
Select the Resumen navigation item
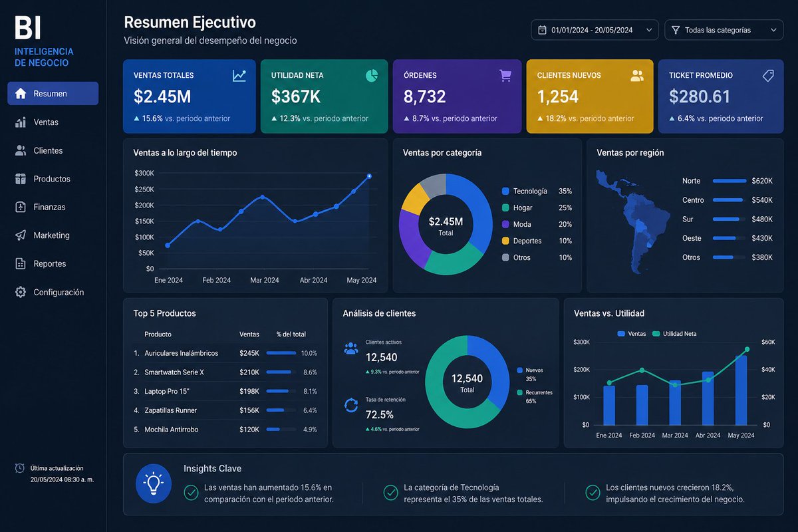click(53, 93)
